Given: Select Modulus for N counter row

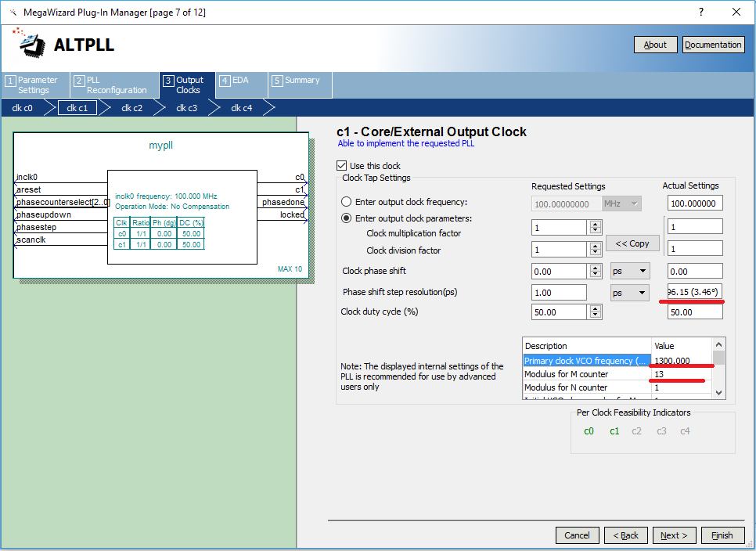Looking at the screenshot, I should tap(617, 387).
